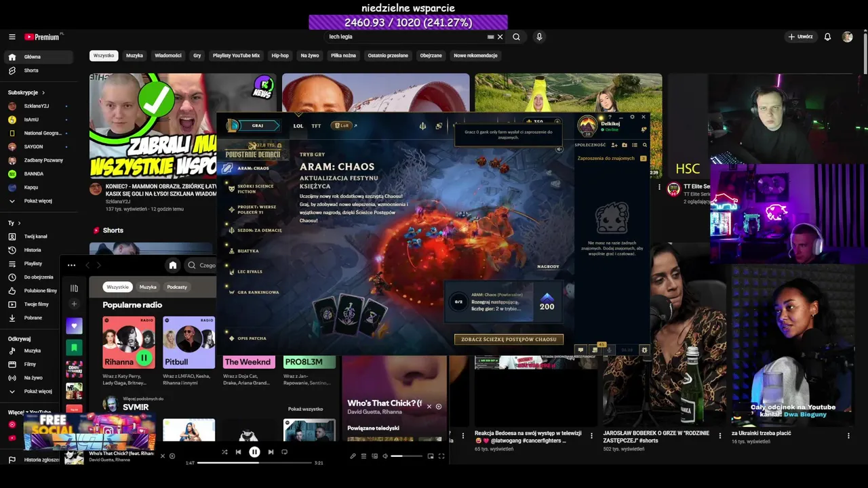Click the YouTube search magnifier button
Image resolution: width=868 pixels, height=488 pixels.
pos(516,37)
